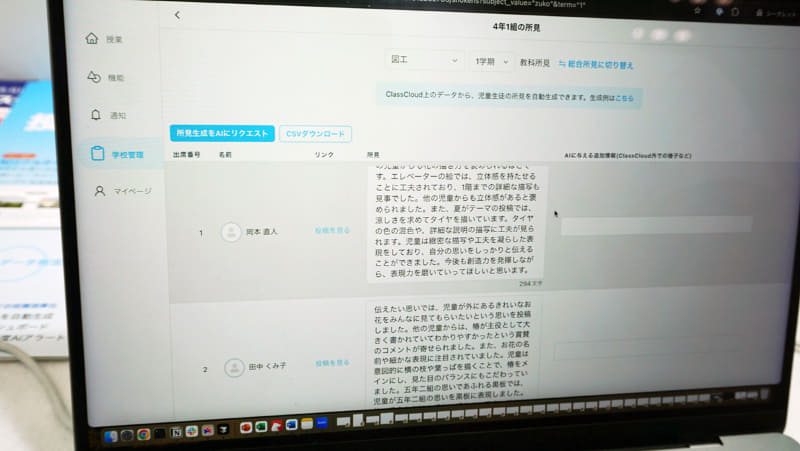Select the マイページ sidebar menu label
800x451 pixels.
click(x=132, y=191)
